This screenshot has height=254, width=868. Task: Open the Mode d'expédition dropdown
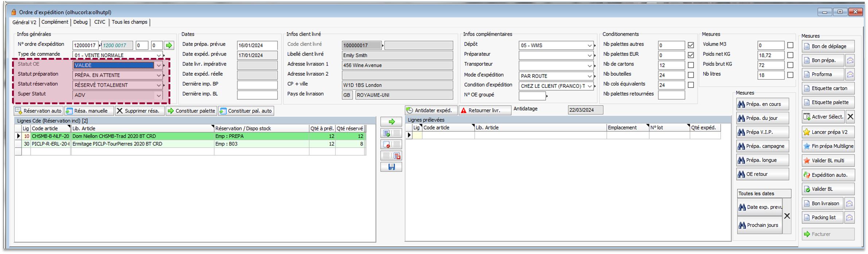click(x=589, y=76)
